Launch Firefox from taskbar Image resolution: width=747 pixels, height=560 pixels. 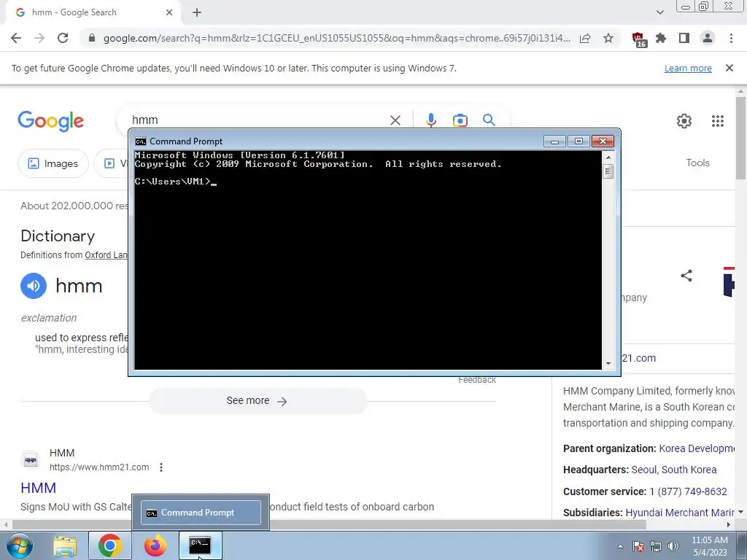click(x=155, y=545)
